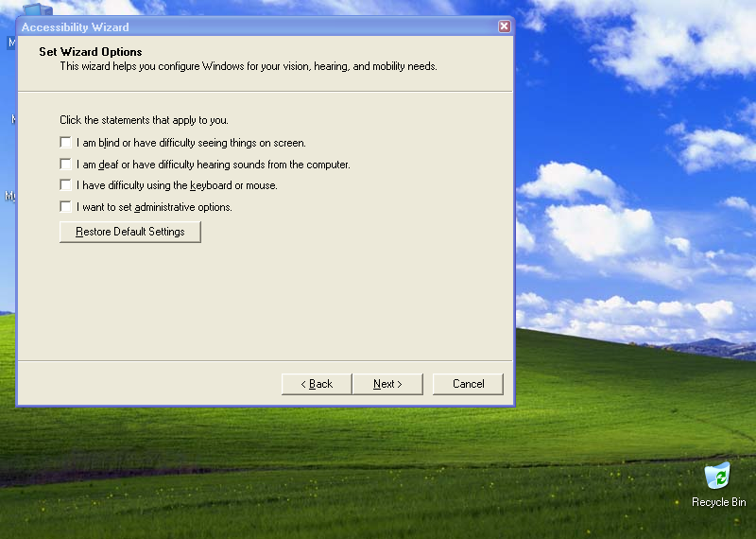Cancel the Accessibility Wizard
The width and height of the screenshot is (756, 539).
click(x=468, y=384)
